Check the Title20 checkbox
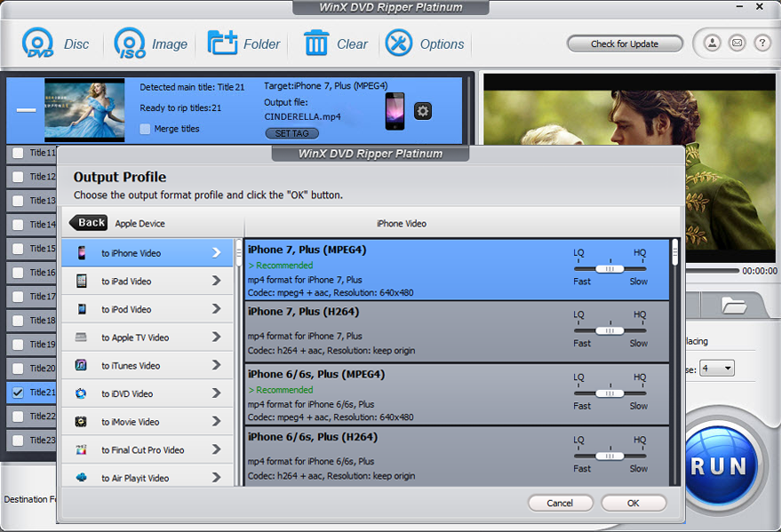This screenshot has height=532, width=781. [18, 369]
